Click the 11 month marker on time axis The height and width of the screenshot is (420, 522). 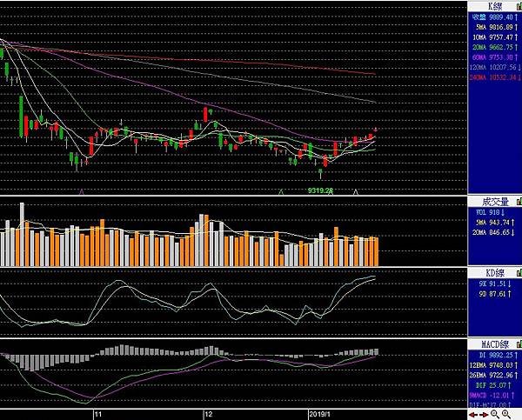point(97,414)
